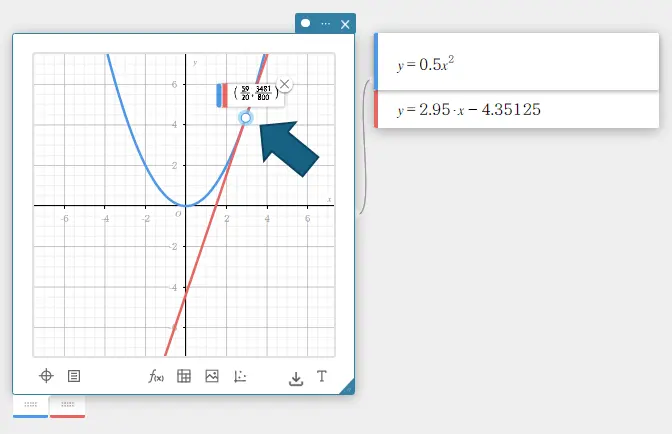Click the crosshair view-center icon

point(45,376)
